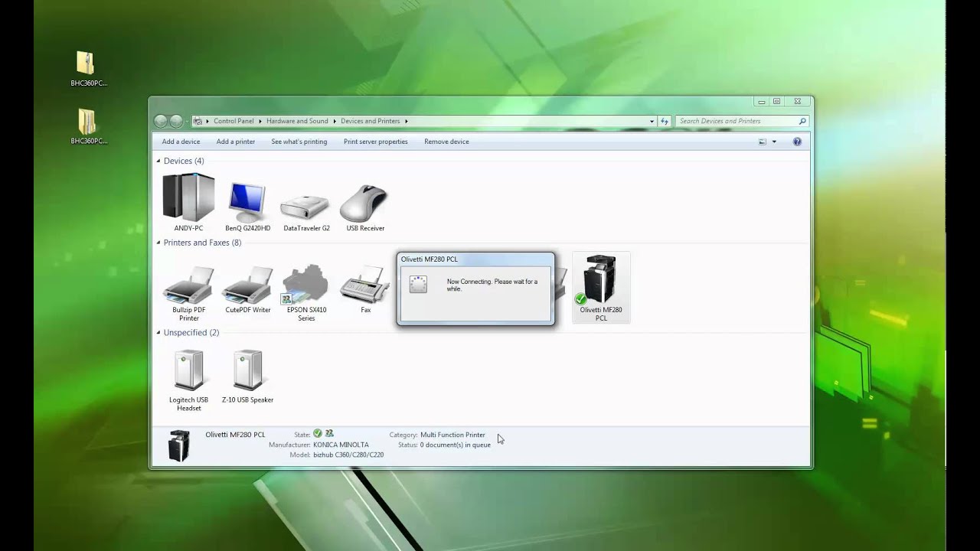Click the Forward navigation arrow
Screen dimensions: 980x551
[x=176, y=121]
